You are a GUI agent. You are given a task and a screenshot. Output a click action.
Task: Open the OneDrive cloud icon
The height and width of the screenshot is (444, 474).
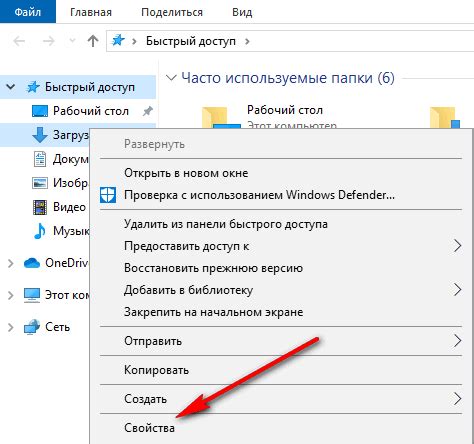(32, 263)
